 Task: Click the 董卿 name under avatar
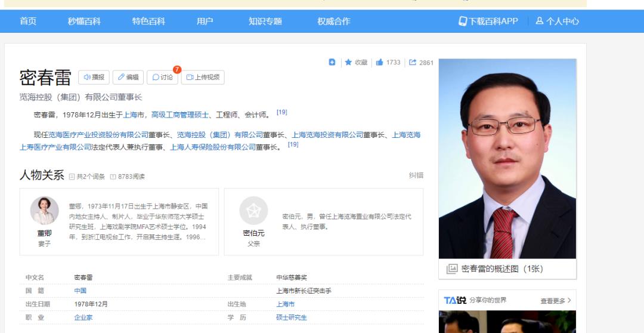click(44, 233)
